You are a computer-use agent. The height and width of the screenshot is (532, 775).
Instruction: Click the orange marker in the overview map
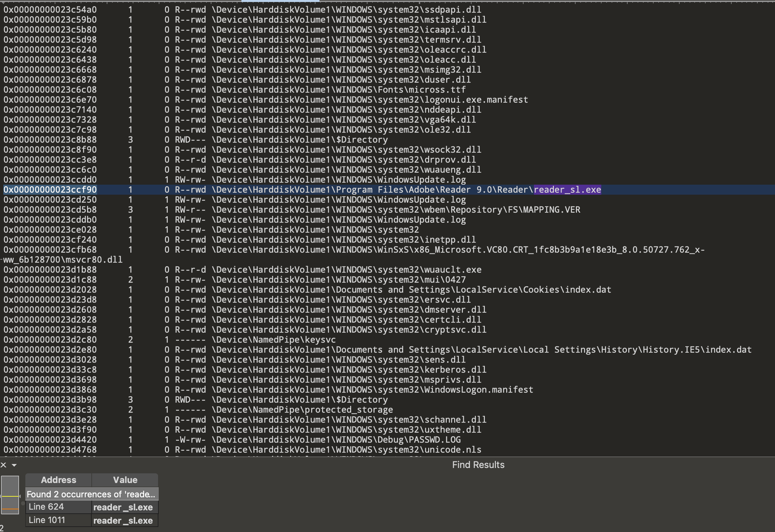10,509
